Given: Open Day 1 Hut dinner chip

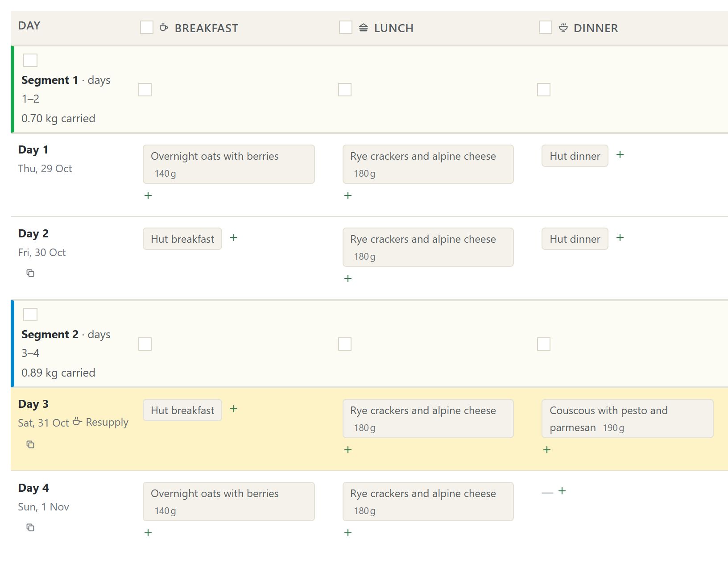Looking at the screenshot, I should (x=575, y=156).
